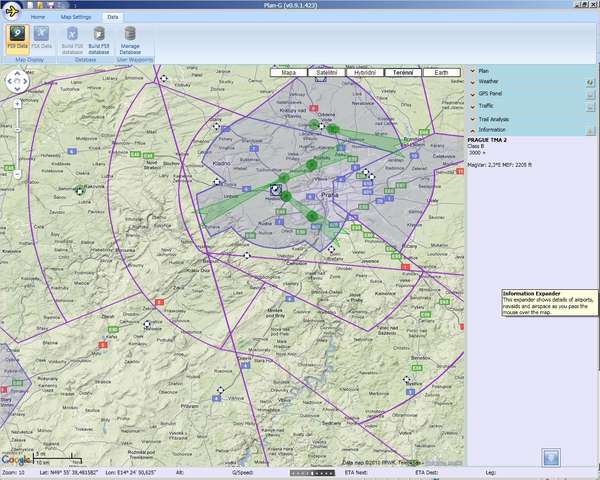Click the status bar progress indicator

pyautogui.click(x=312, y=473)
